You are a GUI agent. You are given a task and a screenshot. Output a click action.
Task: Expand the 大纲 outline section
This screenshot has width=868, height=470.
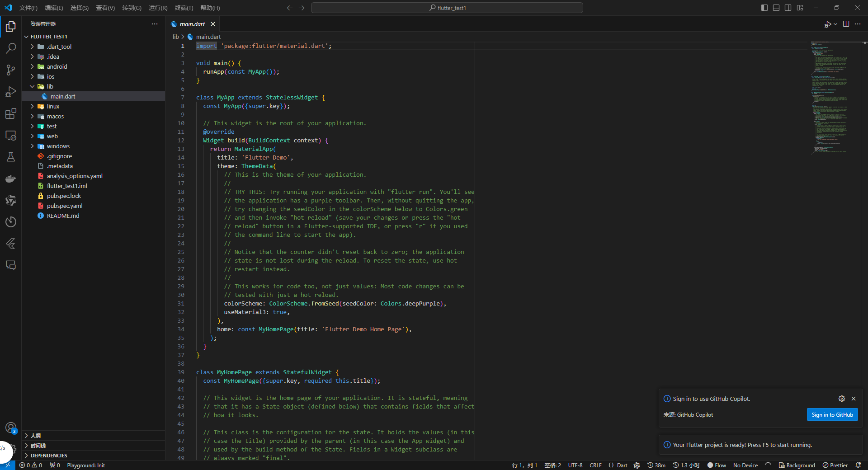(93, 436)
